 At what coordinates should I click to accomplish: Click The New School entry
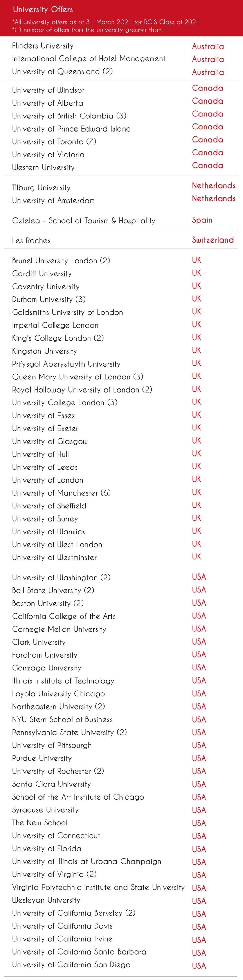[x=40, y=823]
